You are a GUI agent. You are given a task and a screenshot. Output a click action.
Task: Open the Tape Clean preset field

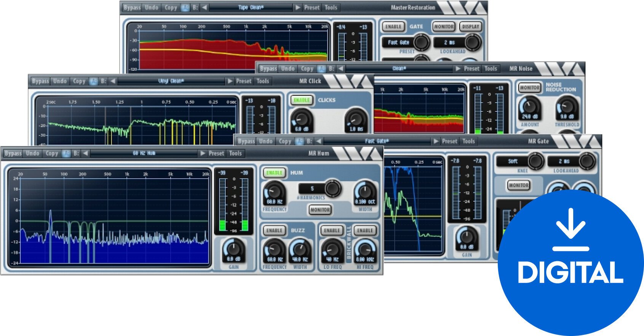251,8
